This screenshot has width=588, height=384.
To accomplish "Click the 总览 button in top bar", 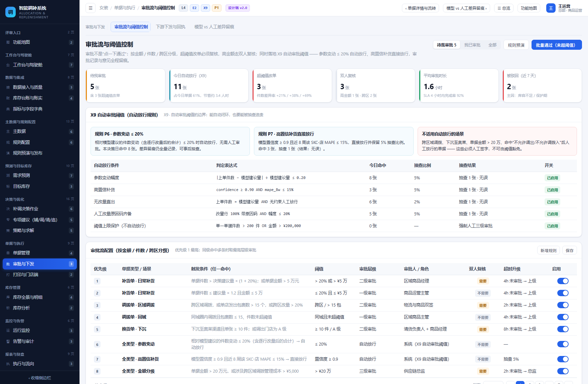I will tap(504, 8).
